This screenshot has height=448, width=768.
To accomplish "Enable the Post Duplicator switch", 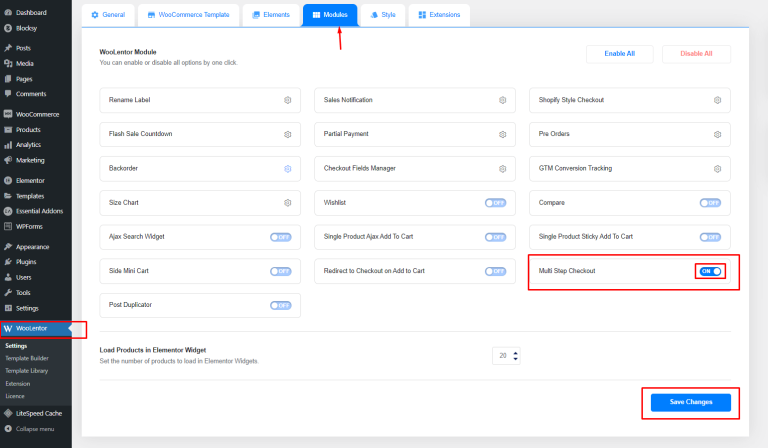I will 281,306.
